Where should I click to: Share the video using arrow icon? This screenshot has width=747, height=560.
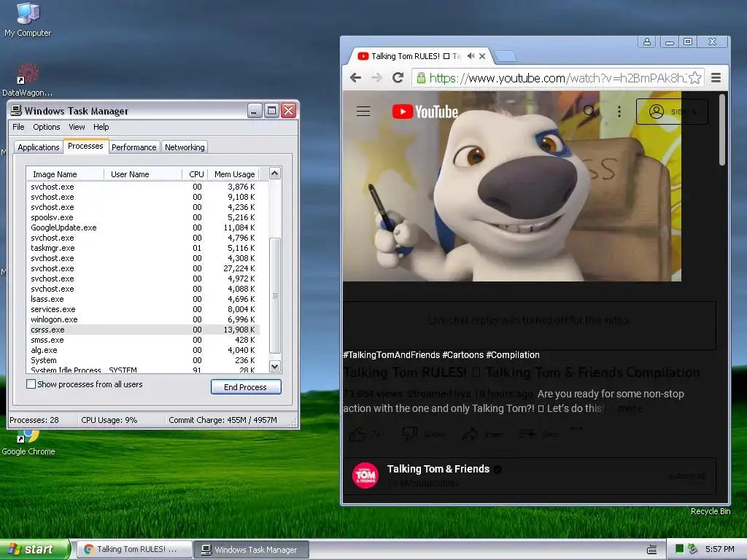click(x=470, y=434)
